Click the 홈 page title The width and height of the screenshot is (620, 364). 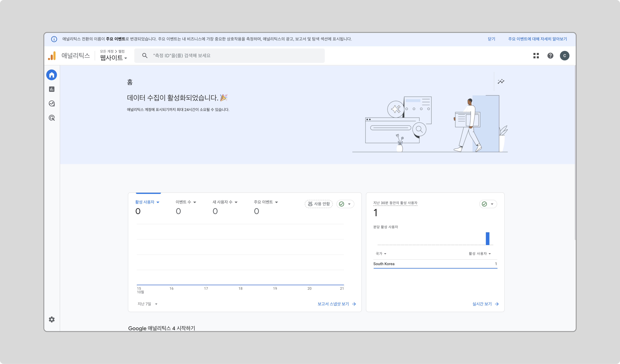[130, 82]
